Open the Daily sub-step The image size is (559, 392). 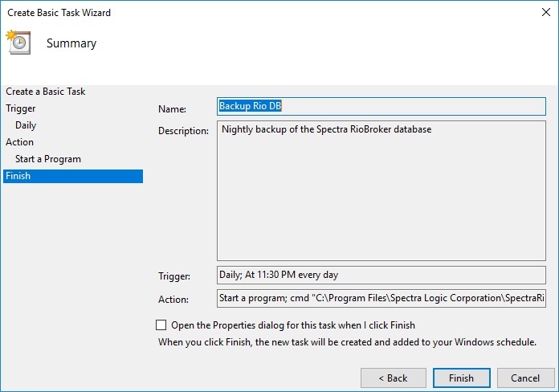click(26, 125)
